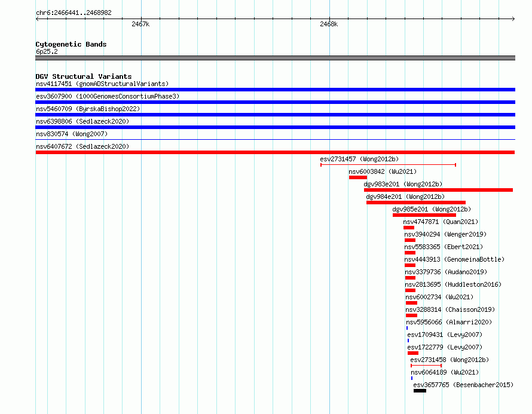Click the red bracket line under esv2731457
This screenshot has height=414, width=532.
[388, 165]
